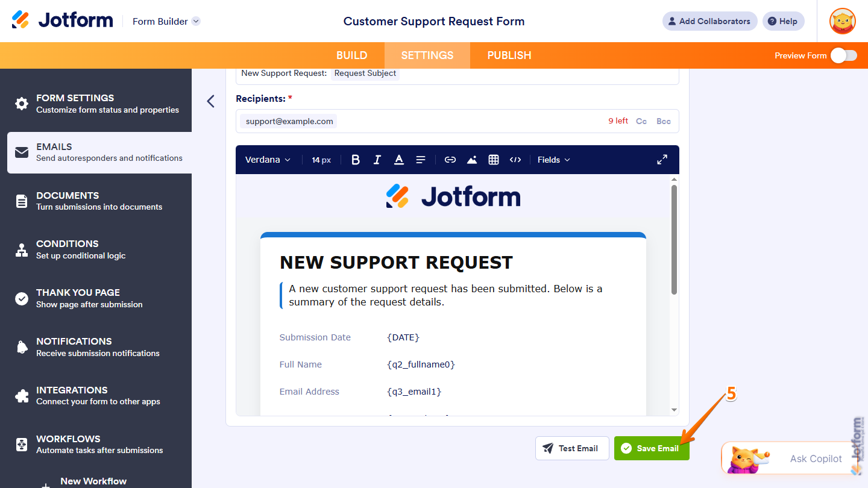Image resolution: width=868 pixels, height=488 pixels.
Task: Click the summary paragraph text in email
Action: [x=445, y=295]
